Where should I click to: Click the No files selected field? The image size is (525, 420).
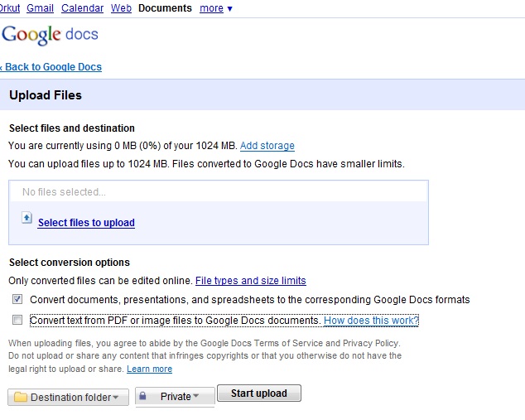click(219, 192)
